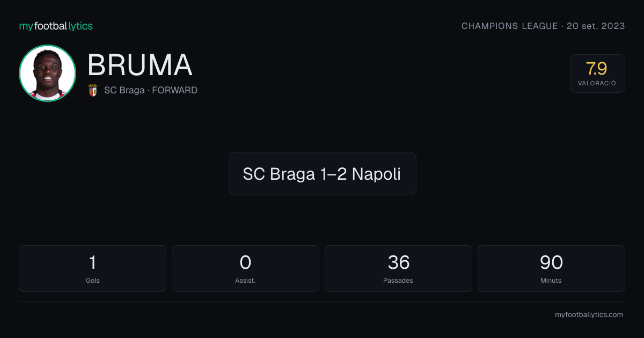This screenshot has height=338, width=644.
Task: Click the number 90 minutes value
Action: click(x=551, y=262)
